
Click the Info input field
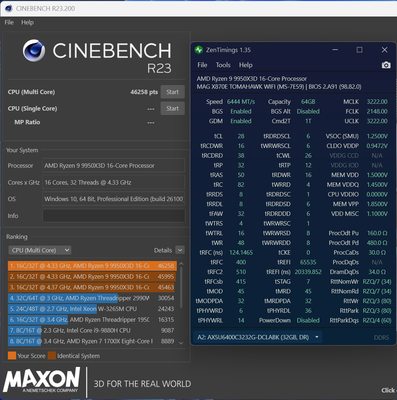tap(114, 216)
